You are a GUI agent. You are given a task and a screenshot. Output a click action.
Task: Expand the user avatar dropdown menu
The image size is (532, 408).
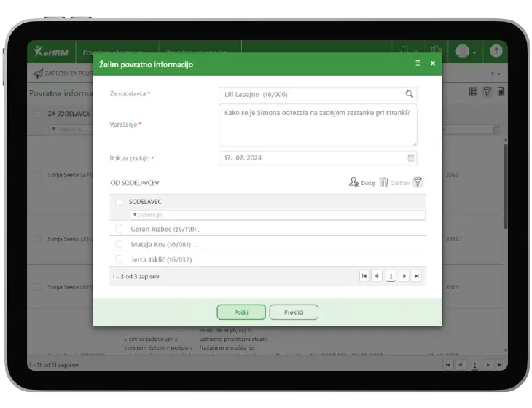466,51
